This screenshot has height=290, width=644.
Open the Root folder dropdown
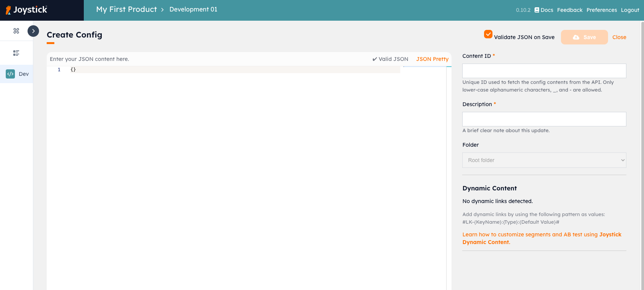pyautogui.click(x=544, y=160)
